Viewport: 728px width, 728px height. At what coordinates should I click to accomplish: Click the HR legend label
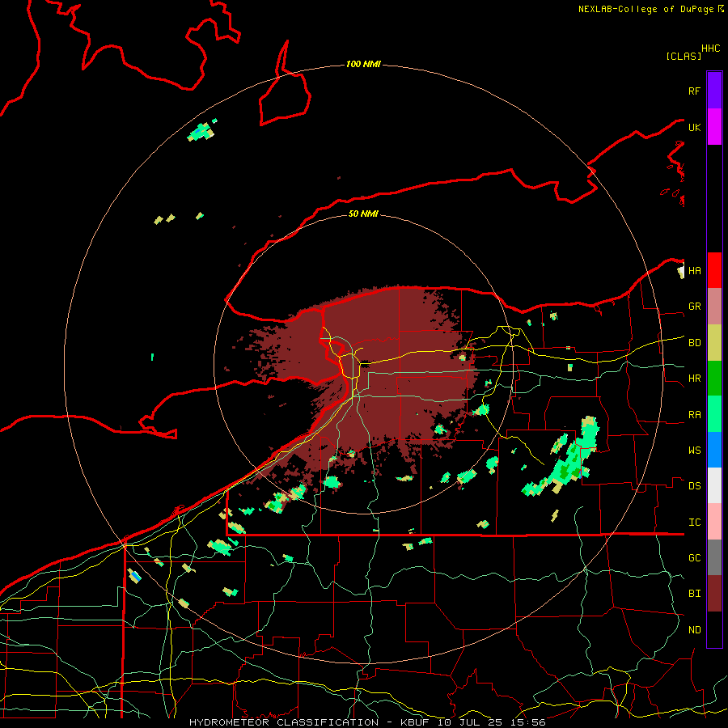pyautogui.click(x=694, y=379)
